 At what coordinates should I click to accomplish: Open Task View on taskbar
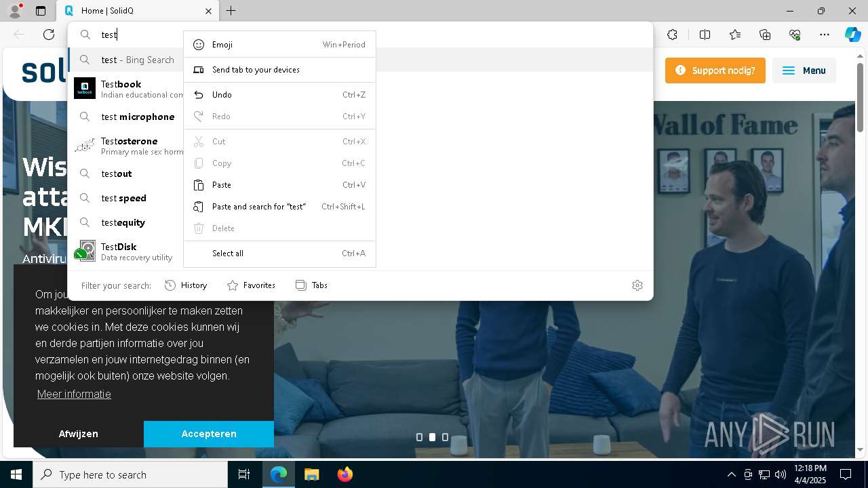(x=244, y=474)
